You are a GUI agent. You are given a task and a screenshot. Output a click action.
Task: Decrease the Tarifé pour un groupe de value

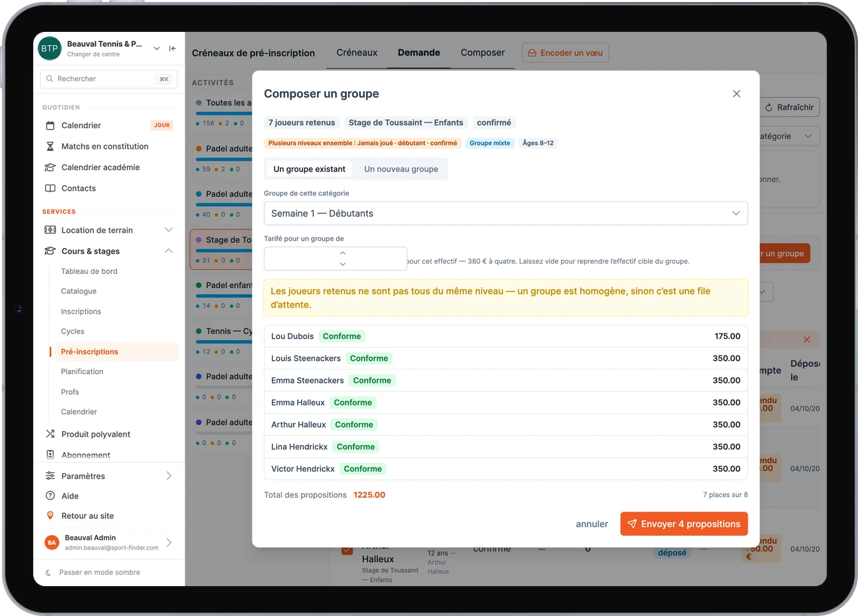(343, 264)
